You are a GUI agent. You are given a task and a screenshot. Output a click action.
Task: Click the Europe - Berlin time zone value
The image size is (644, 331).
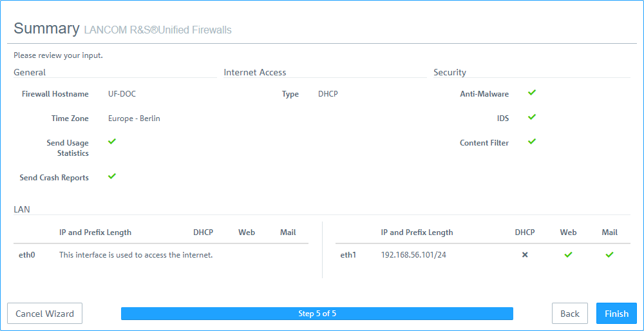pyautogui.click(x=134, y=118)
